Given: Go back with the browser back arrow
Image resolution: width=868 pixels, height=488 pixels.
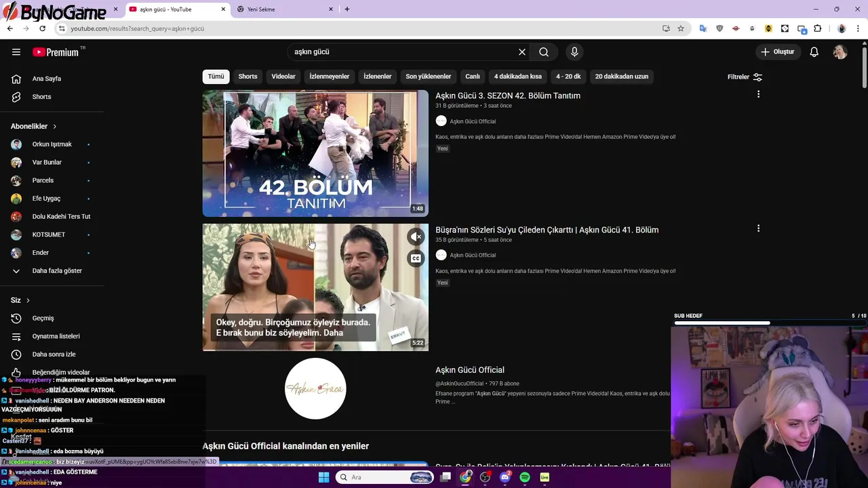Looking at the screenshot, I should 9,28.
